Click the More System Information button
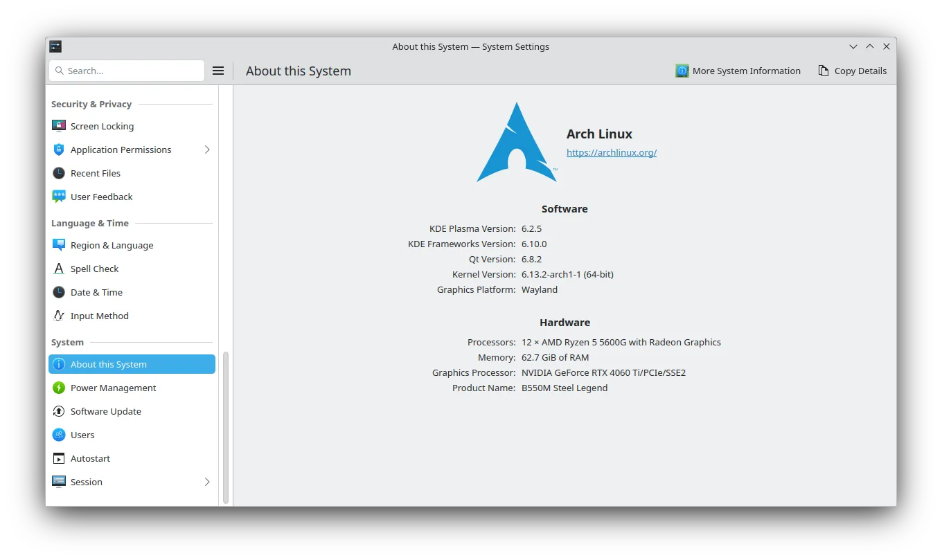942x560 pixels. coord(738,71)
